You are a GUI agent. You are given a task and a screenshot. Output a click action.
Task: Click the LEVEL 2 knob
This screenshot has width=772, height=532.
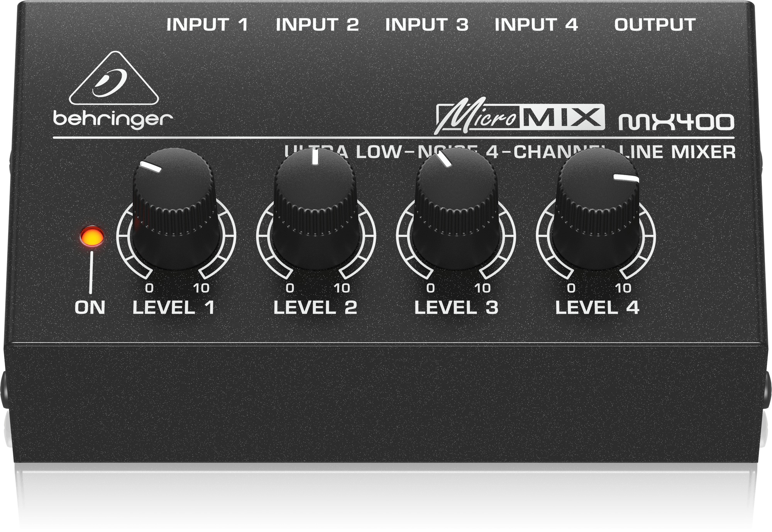(x=316, y=208)
